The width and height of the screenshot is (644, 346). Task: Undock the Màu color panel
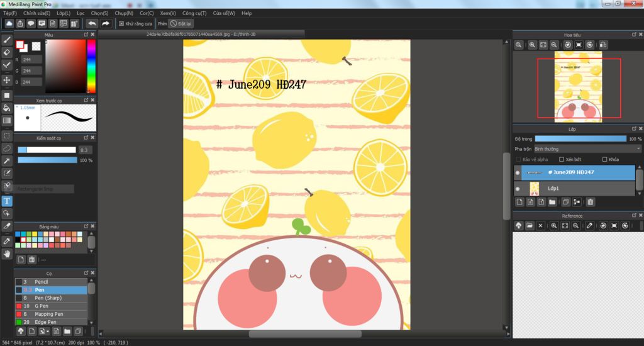click(86, 35)
